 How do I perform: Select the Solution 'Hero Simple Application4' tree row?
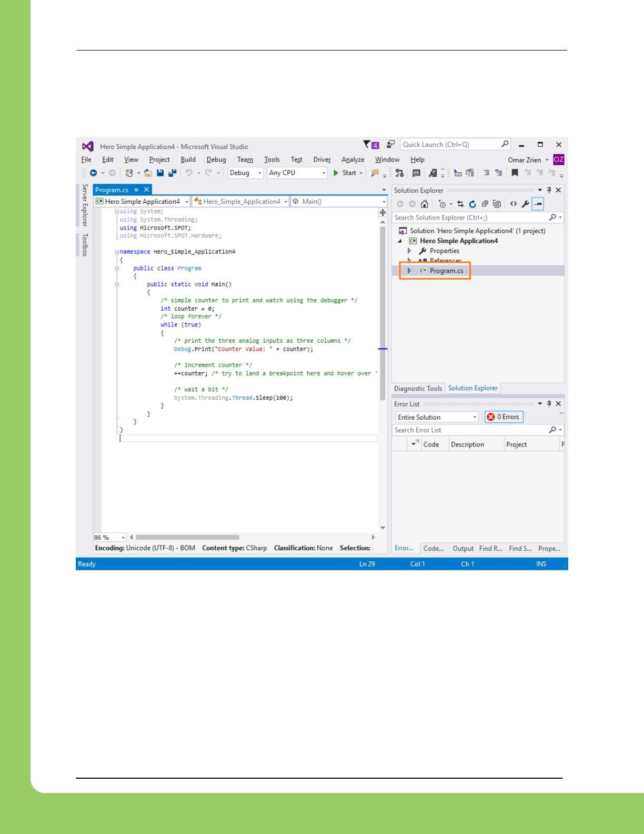click(x=478, y=231)
